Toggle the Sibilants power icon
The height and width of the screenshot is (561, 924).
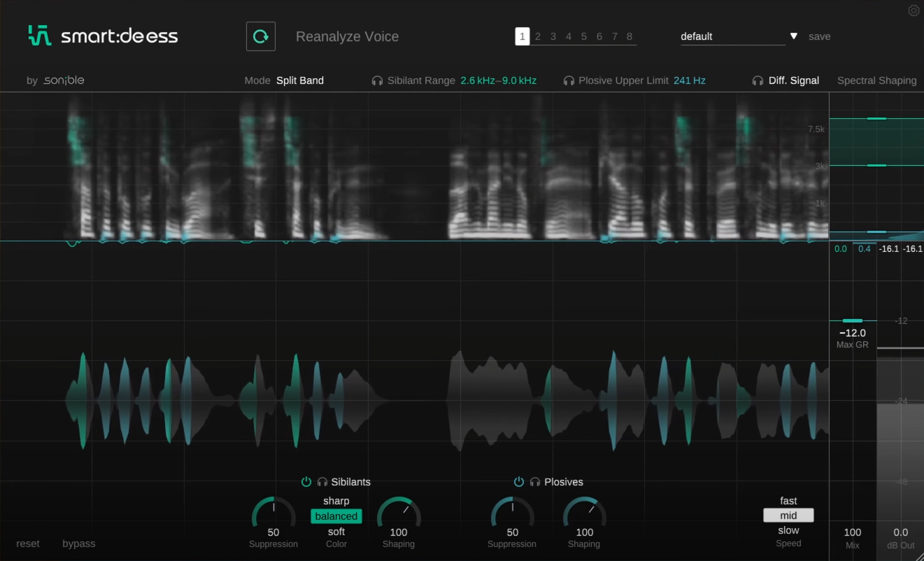[x=306, y=482]
